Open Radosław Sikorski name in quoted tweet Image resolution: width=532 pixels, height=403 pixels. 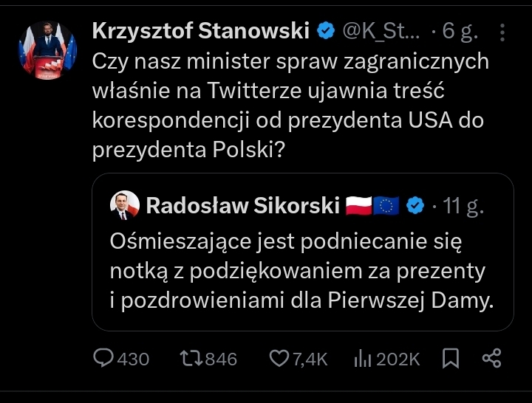pos(242,206)
